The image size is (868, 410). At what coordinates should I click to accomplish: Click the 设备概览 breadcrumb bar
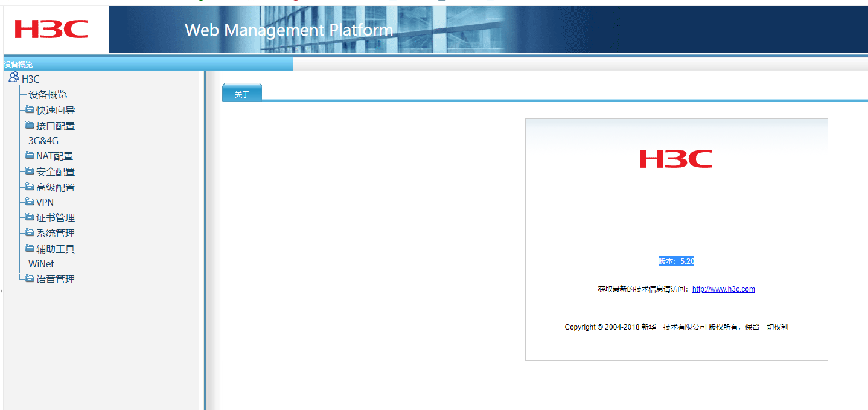pos(148,64)
